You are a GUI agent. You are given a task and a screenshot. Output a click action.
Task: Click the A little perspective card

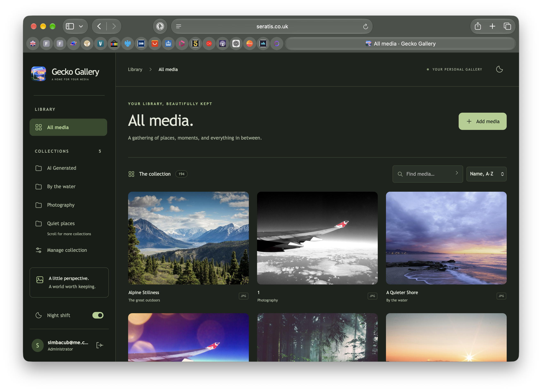click(x=69, y=282)
